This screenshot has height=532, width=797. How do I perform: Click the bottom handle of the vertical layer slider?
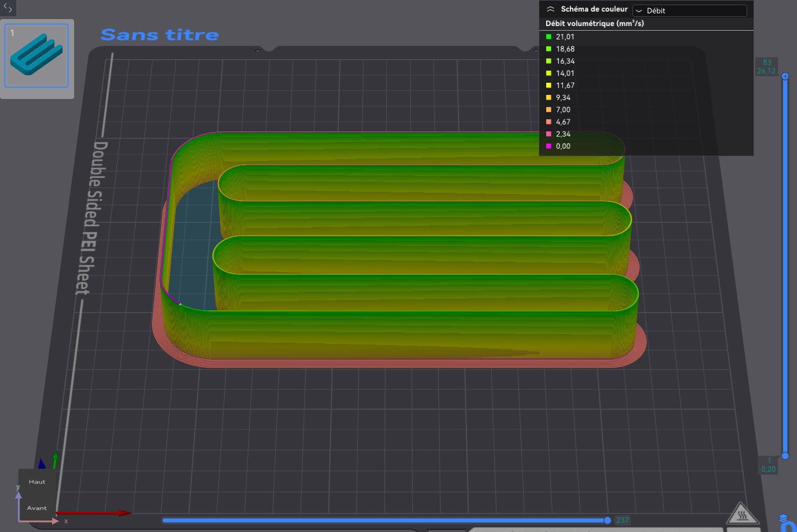(x=785, y=456)
